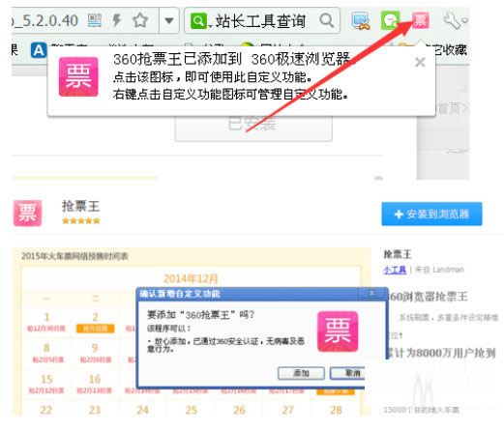Select calendar date 16
The width and height of the screenshot is (504, 431).
click(x=95, y=379)
